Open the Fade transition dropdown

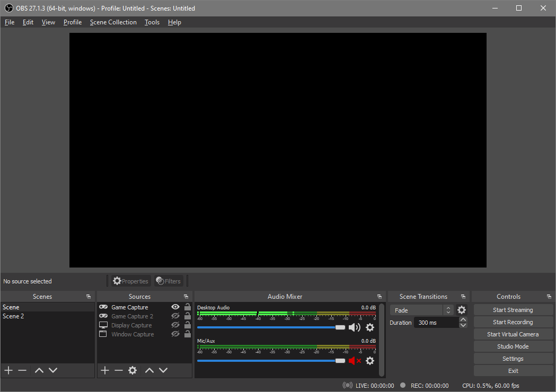point(422,310)
